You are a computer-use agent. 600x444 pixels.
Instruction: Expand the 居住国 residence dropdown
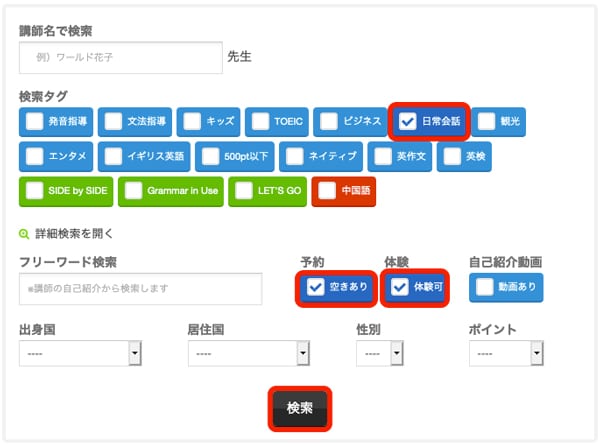(250, 354)
